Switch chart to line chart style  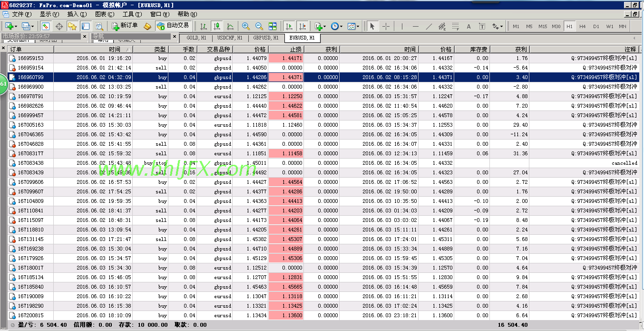pos(230,26)
